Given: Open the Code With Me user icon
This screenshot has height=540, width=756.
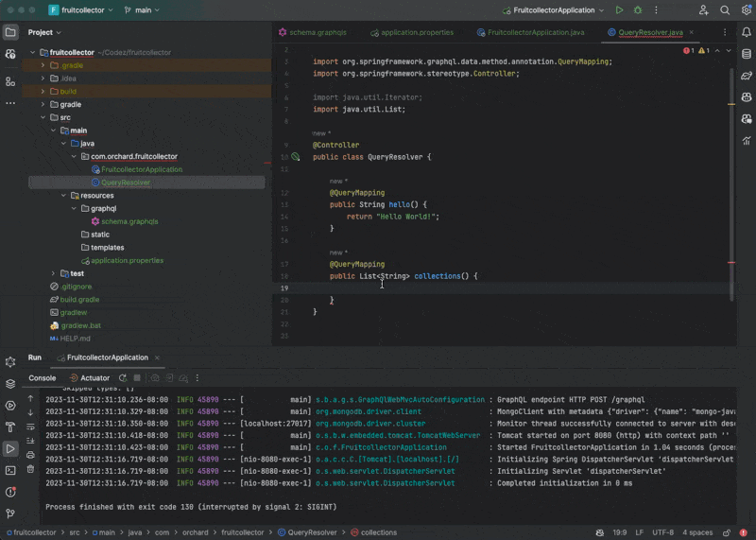Looking at the screenshot, I should [x=703, y=10].
